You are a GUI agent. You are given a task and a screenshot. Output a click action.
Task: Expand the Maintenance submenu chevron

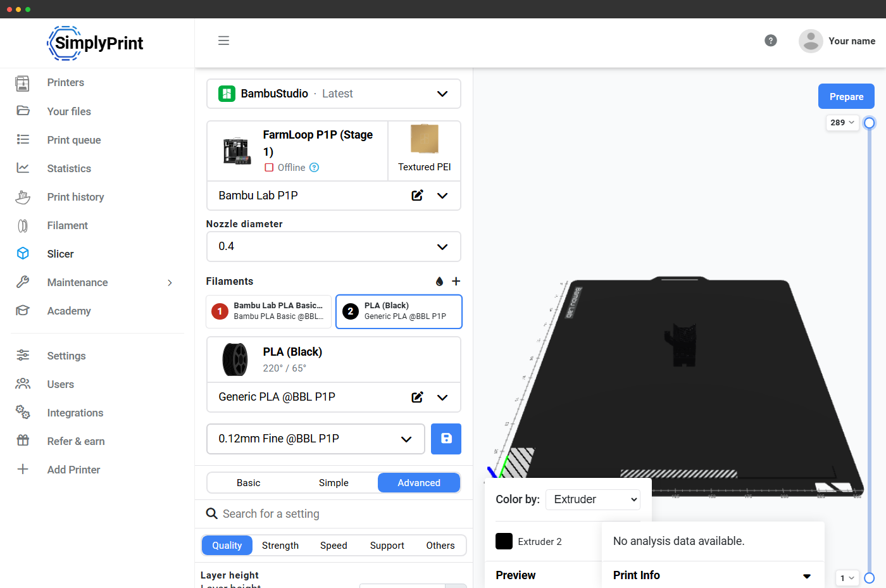coord(170,282)
